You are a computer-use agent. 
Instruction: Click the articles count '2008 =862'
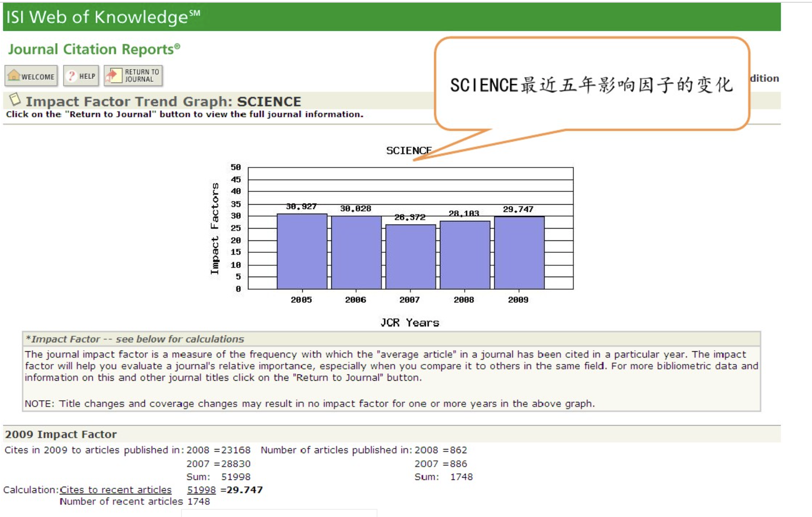(441, 450)
